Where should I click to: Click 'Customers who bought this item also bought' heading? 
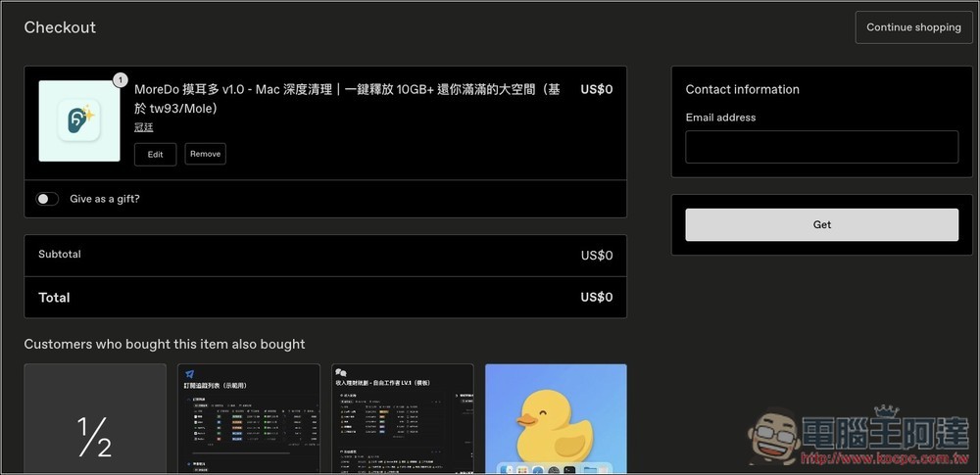165,345
